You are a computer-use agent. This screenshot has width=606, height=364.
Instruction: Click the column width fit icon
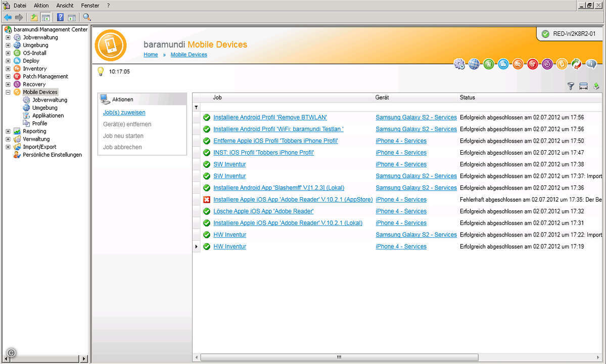click(x=584, y=86)
